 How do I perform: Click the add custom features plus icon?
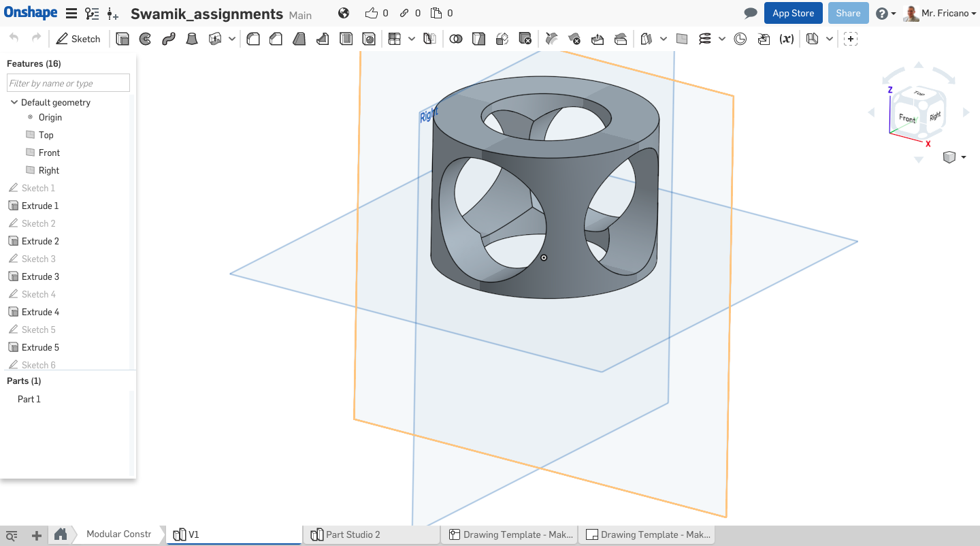point(850,39)
